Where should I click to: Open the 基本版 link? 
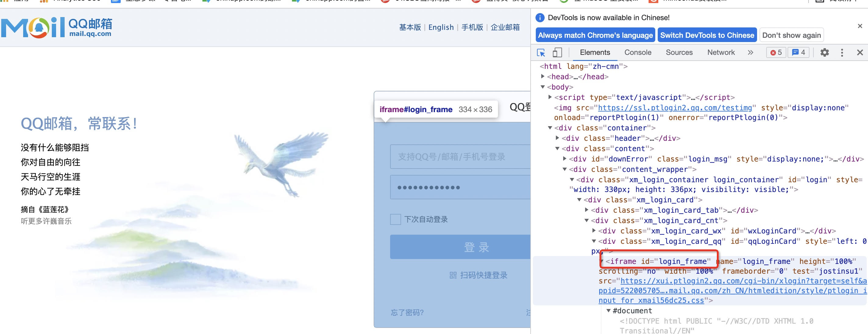[x=410, y=28]
